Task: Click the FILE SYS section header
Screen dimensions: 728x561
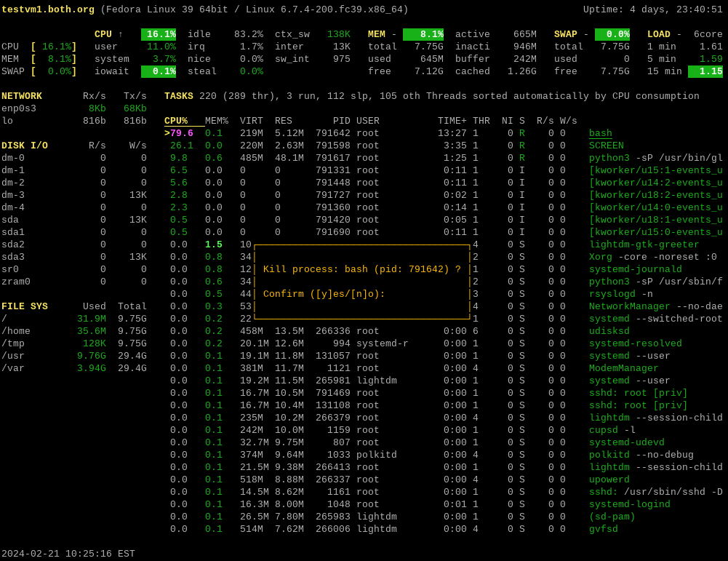Action: click(x=23, y=306)
